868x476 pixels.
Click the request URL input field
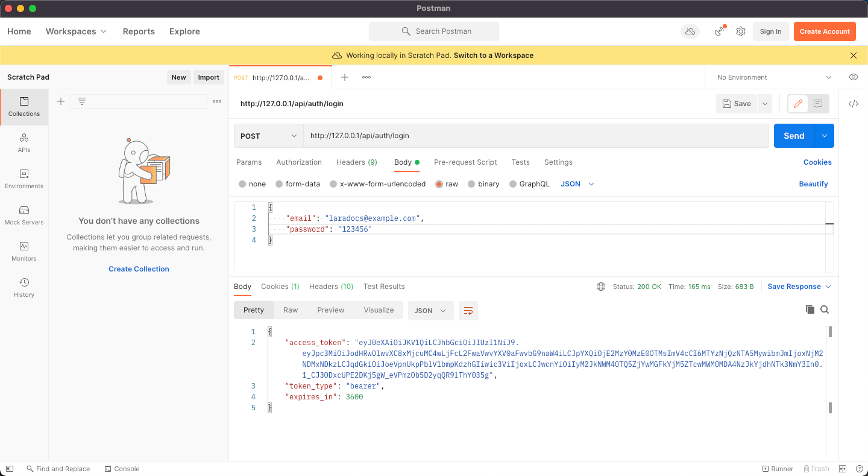pos(536,136)
